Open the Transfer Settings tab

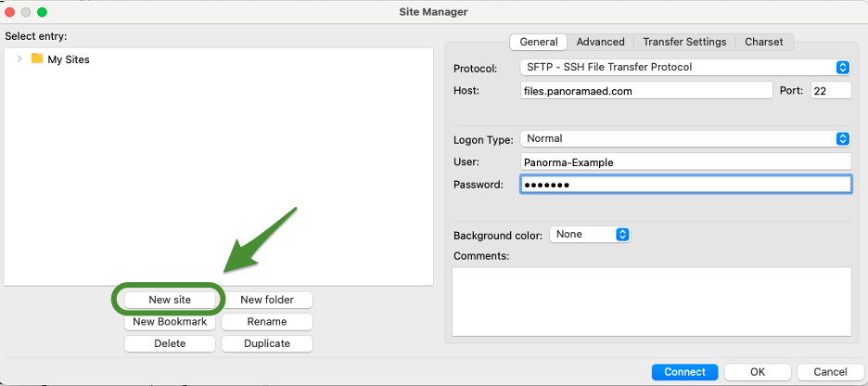[x=684, y=42]
